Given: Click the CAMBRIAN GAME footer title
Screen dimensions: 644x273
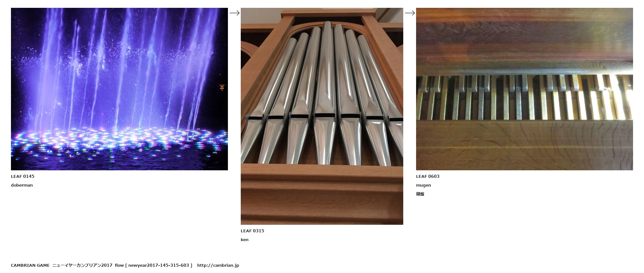Looking at the screenshot, I should click(x=30, y=265).
